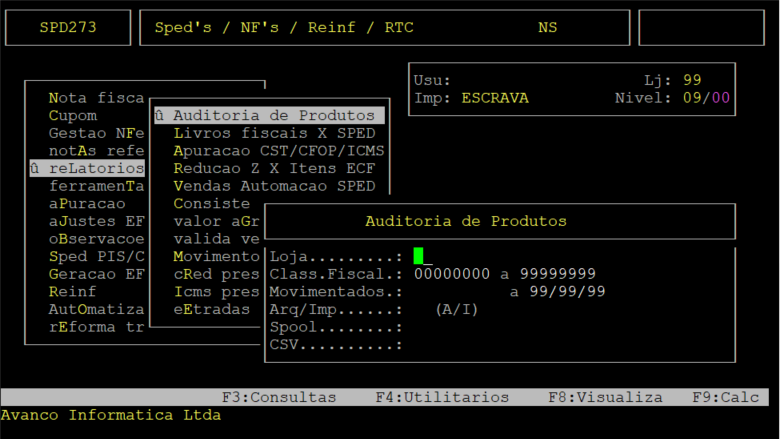The width and height of the screenshot is (780, 439).
Task: Open the 'Cupom' menu entry
Action: click(73, 116)
